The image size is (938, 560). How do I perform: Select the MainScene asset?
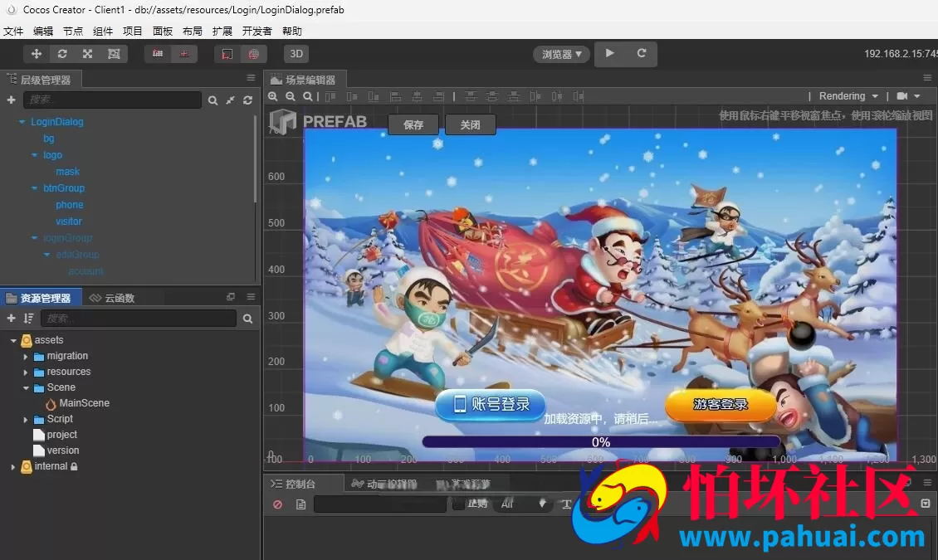coord(85,403)
